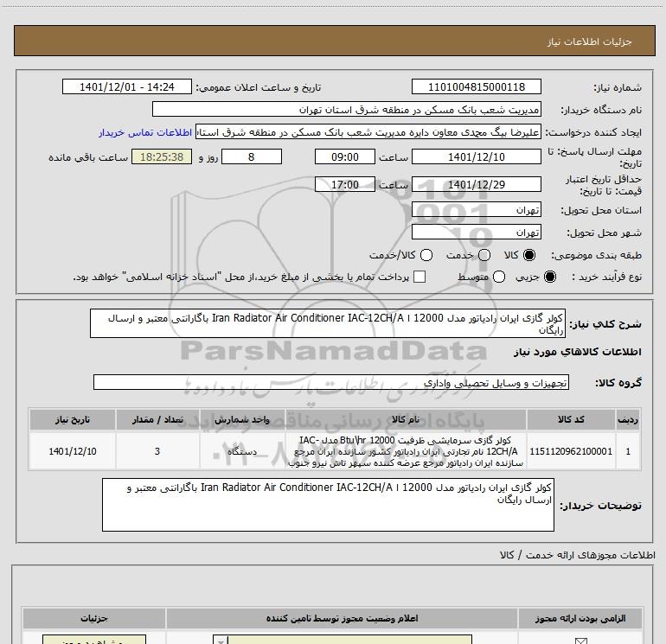Click the جزئیات column header
This screenshot has height=644, width=666.
pyautogui.click(x=94, y=618)
